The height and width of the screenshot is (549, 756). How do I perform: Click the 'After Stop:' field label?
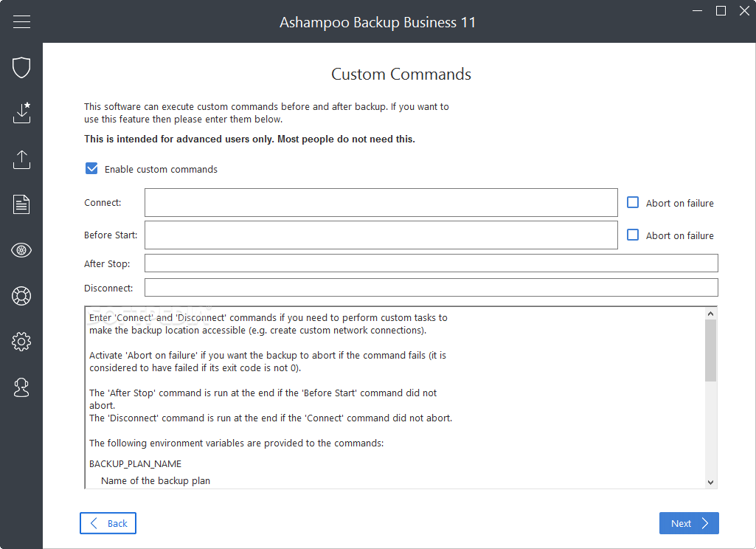107,264
